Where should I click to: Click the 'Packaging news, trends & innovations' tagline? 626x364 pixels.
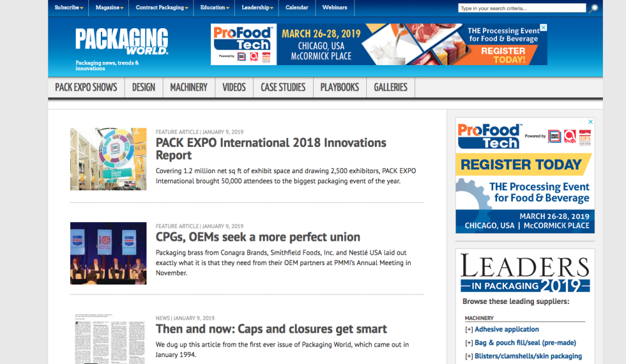[107, 66]
